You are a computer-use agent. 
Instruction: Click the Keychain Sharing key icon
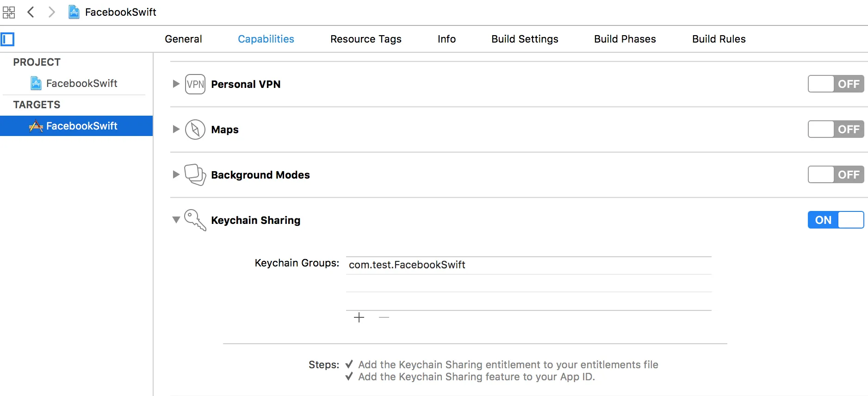(195, 220)
